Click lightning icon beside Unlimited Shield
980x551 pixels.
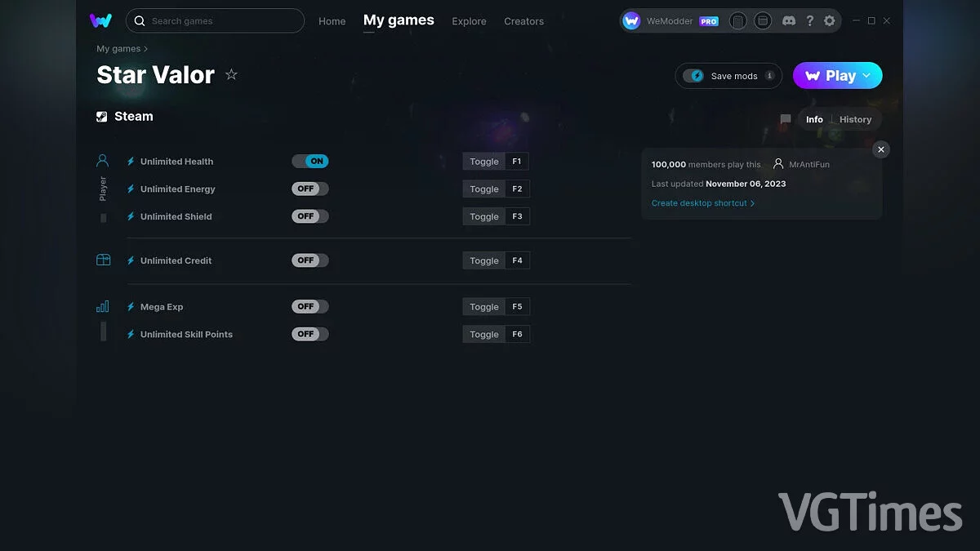131,216
